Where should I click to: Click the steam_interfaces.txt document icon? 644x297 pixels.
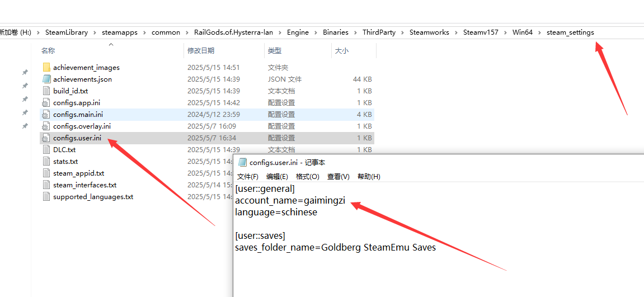(46, 185)
